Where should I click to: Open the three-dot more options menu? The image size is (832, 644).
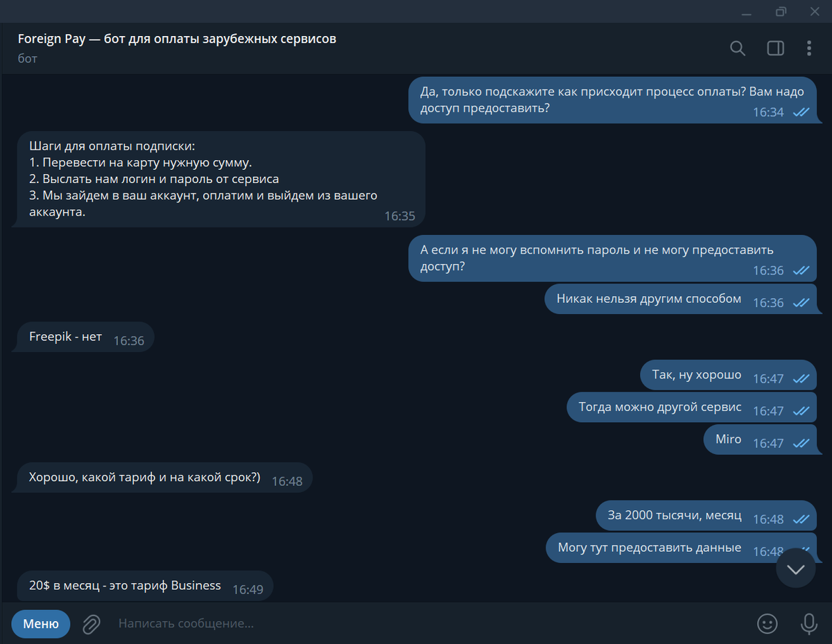808,48
